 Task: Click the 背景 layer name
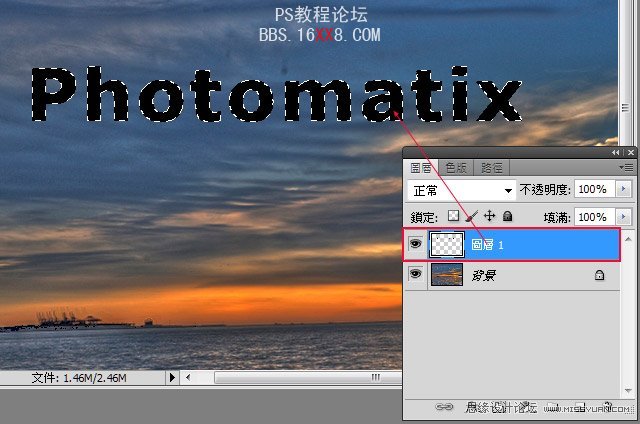(x=484, y=275)
